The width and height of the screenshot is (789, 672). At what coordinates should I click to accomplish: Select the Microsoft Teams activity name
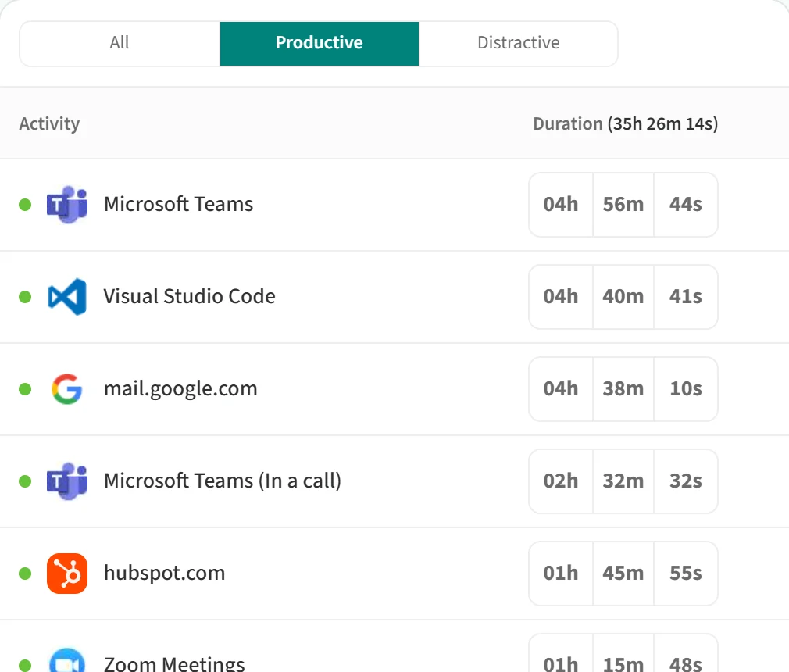click(179, 205)
